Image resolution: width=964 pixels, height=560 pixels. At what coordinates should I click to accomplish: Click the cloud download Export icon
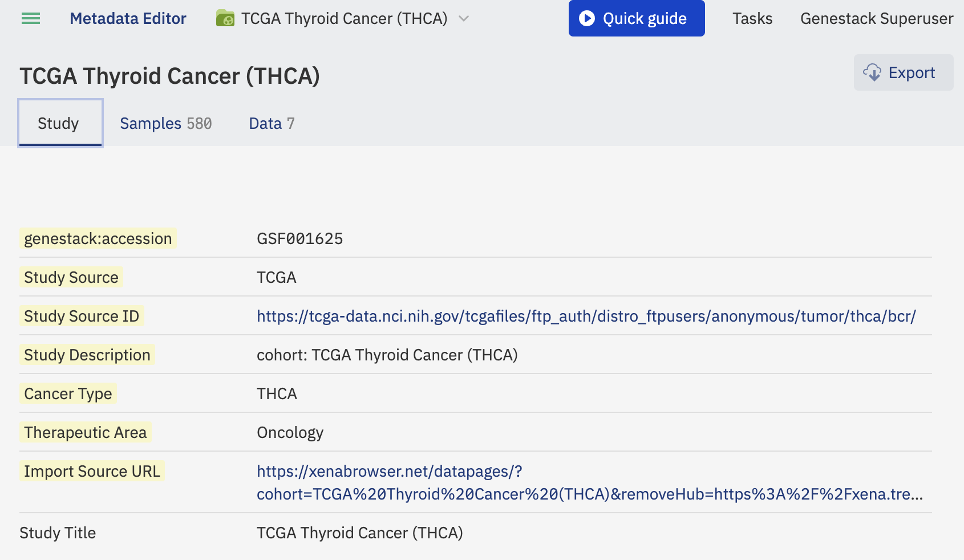click(872, 72)
